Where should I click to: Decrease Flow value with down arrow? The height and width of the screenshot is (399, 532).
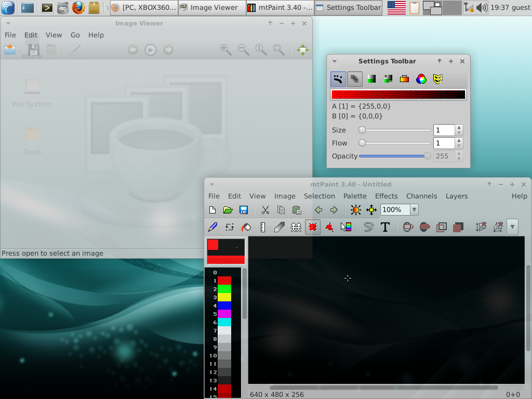point(459,146)
